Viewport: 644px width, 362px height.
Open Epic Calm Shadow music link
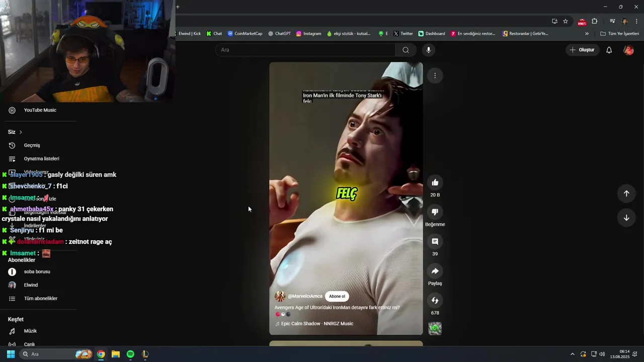coord(317,324)
